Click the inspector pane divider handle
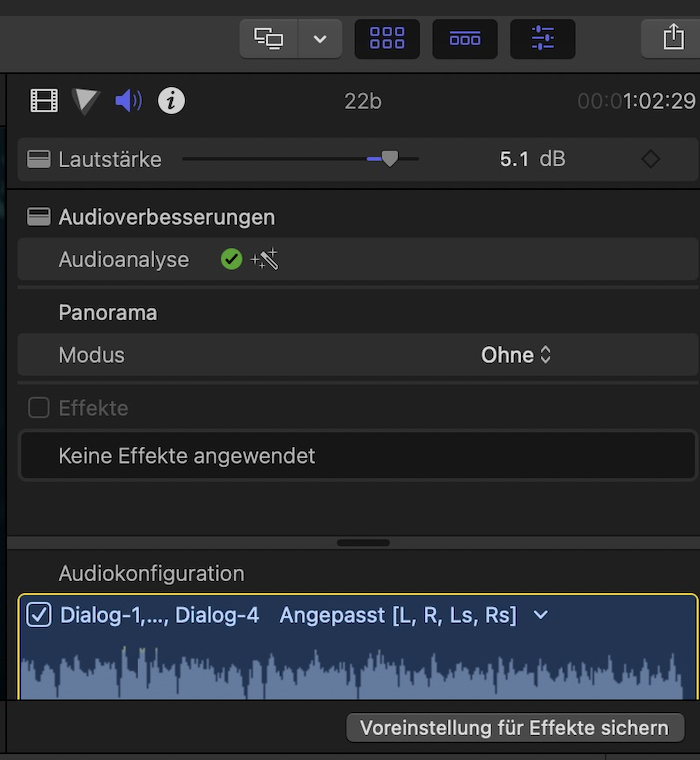Image resolution: width=700 pixels, height=760 pixels. tap(363, 543)
